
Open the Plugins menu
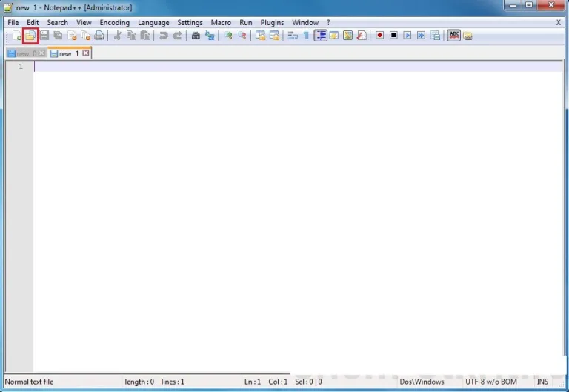pyautogui.click(x=272, y=22)
